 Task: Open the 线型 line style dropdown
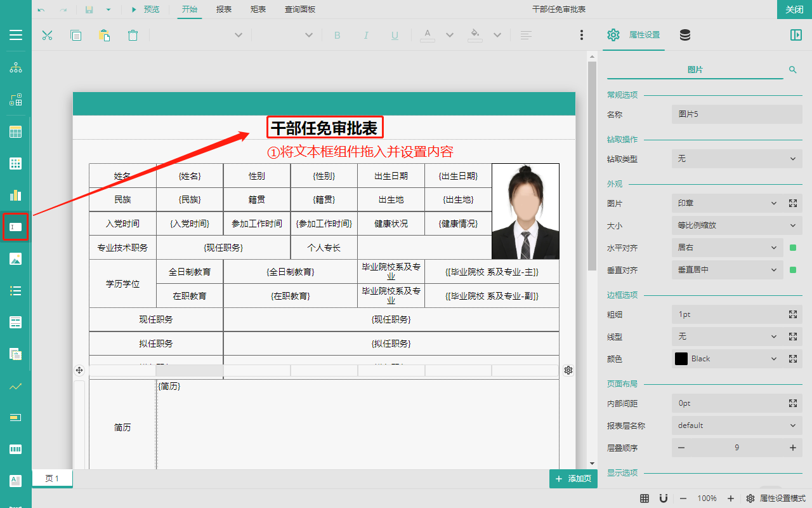tap(728, 337)
